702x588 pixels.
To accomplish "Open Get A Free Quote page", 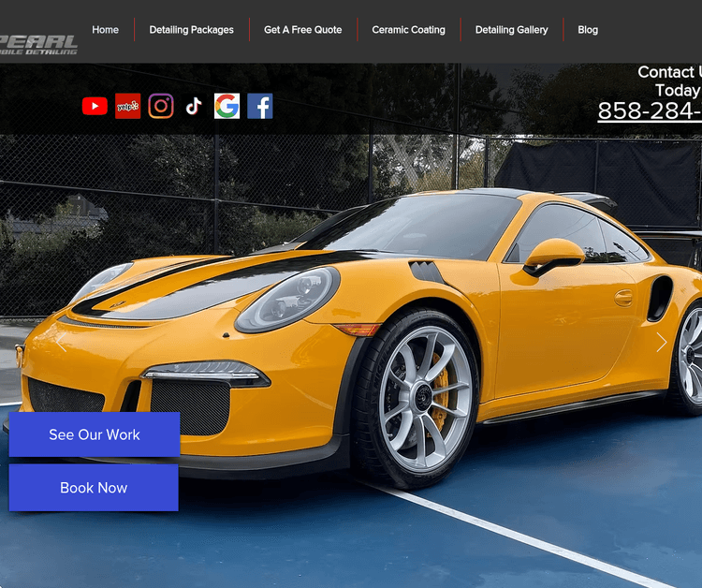I will point(302,30).
